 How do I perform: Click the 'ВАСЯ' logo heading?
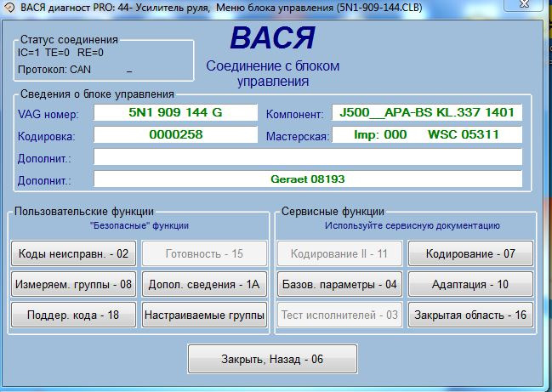272,37
